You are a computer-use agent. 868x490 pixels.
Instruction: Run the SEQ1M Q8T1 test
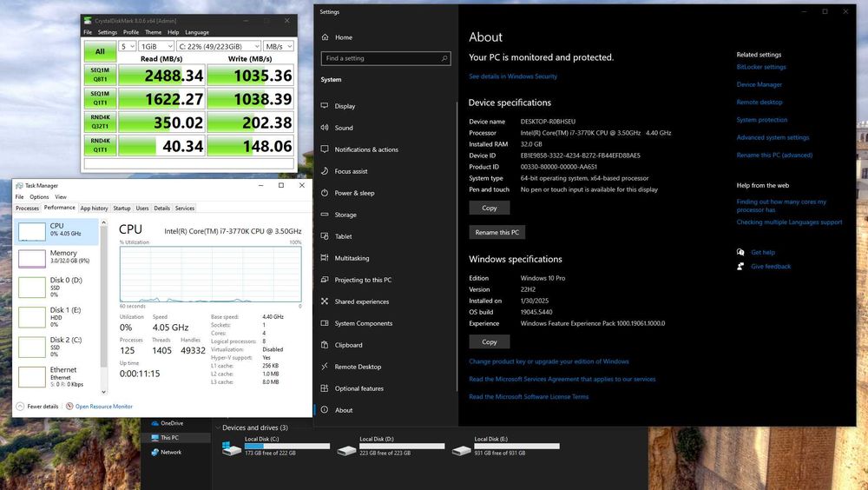click(x=100, y=75)
